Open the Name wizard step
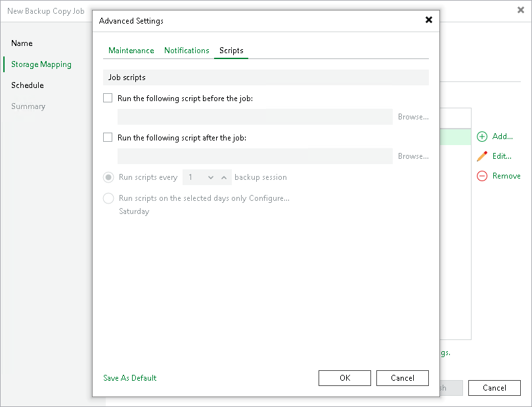532x407 pixels. [x=22, y=43]
